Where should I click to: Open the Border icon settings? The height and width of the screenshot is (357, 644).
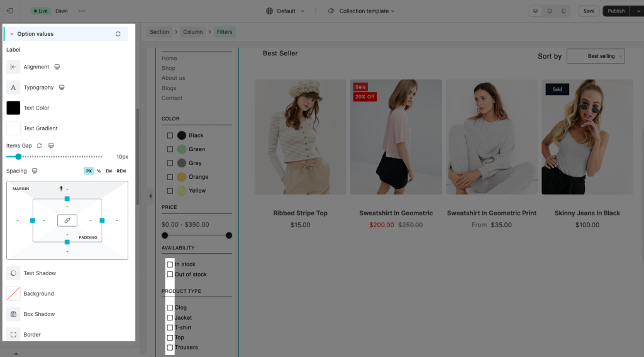point(13,335)
